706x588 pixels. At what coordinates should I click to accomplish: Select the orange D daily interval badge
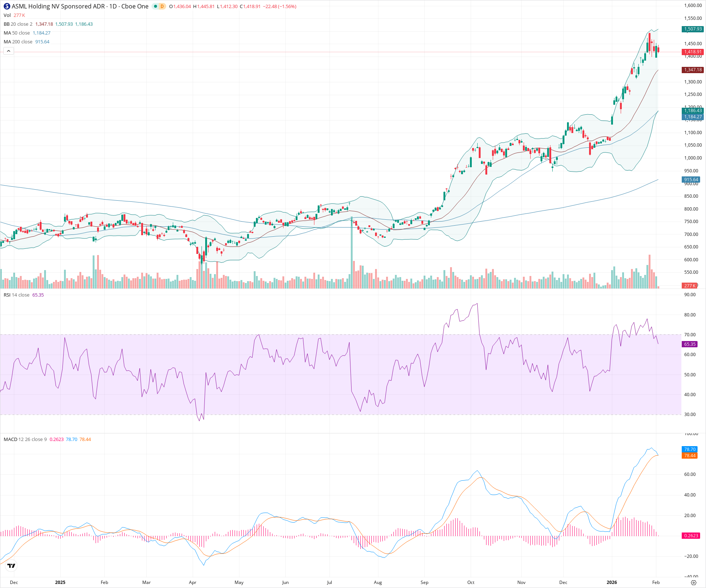click(161, 6)
